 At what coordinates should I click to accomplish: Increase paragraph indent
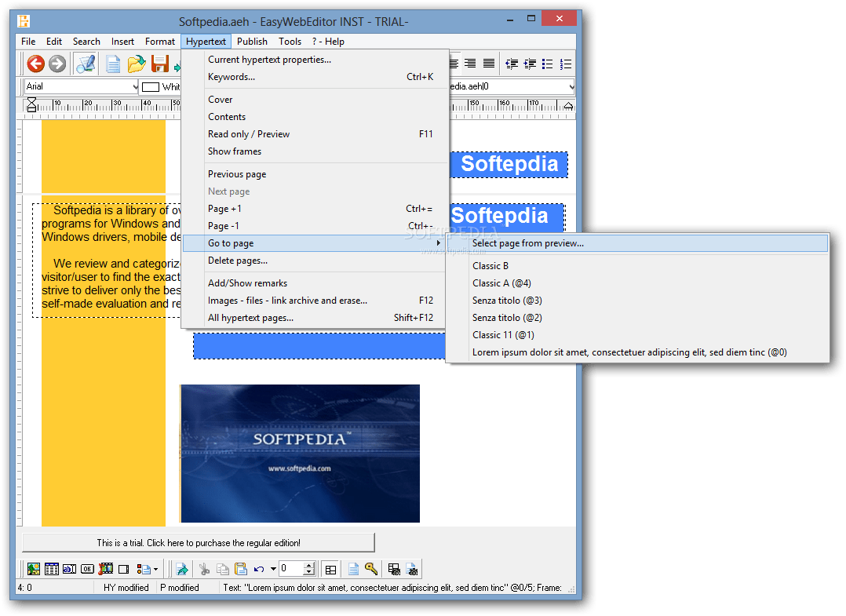tap(530, 64)
